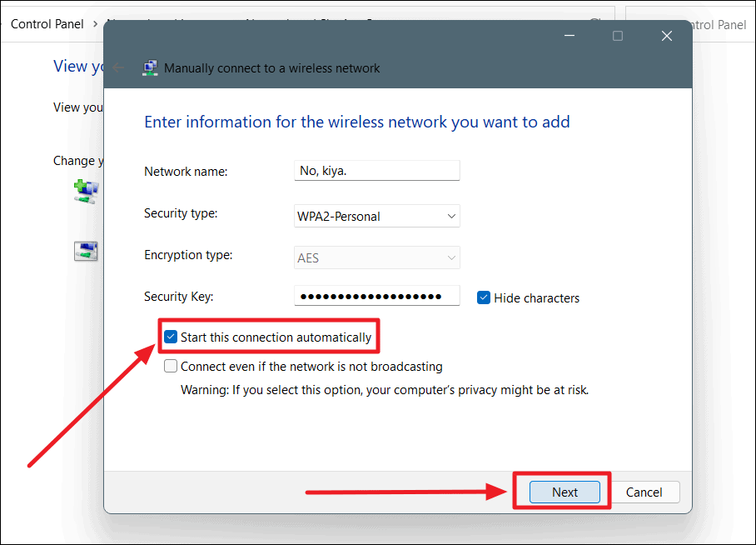Click the dialog title bar text
Screen dimensions: 756x545
(x=271, y=68)
